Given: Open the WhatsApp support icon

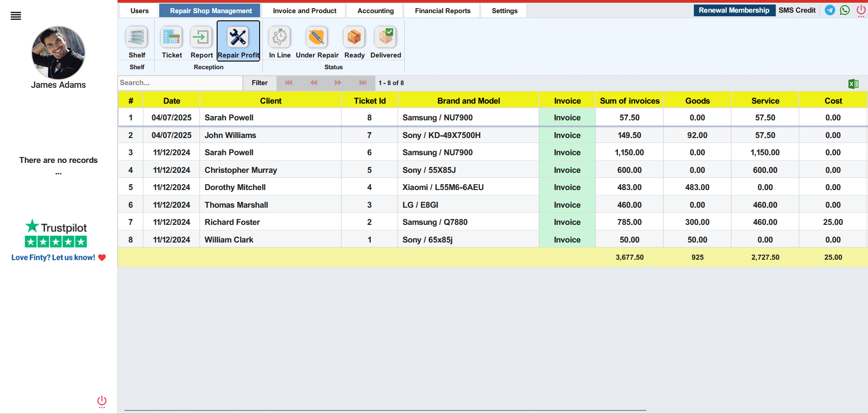Looking at the screenshot, I should click(845, 10).
